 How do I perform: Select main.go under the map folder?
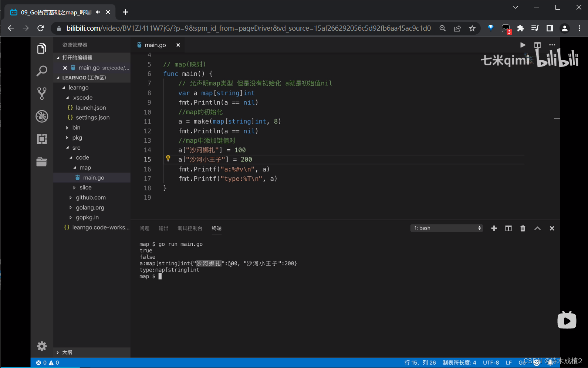92,177
